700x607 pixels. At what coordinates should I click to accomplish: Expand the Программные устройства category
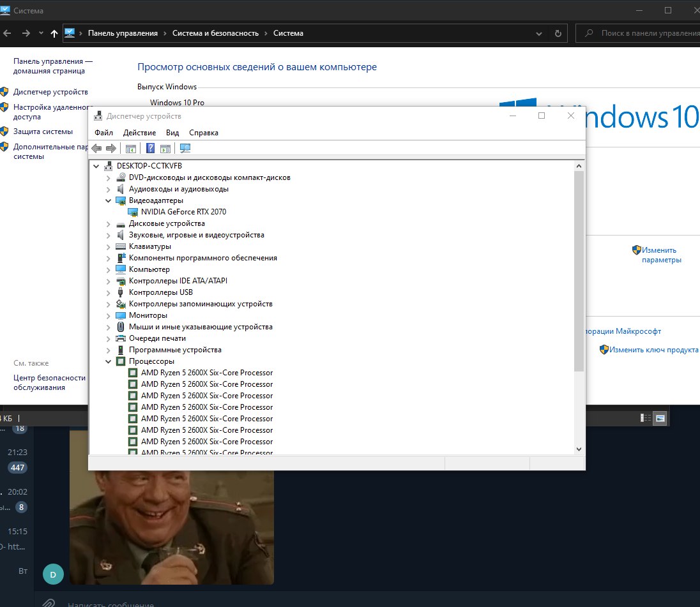click(108, 350)
